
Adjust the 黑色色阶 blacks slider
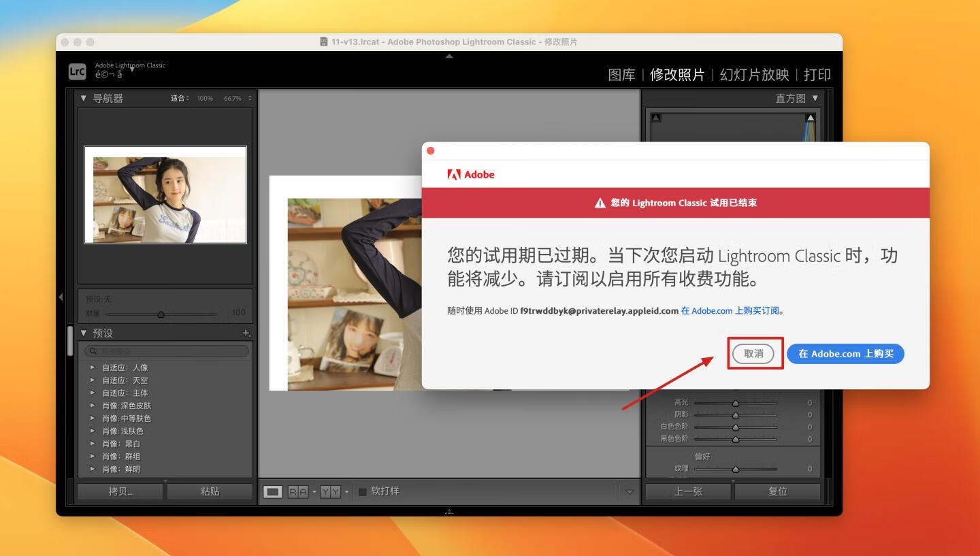point(736,439)
